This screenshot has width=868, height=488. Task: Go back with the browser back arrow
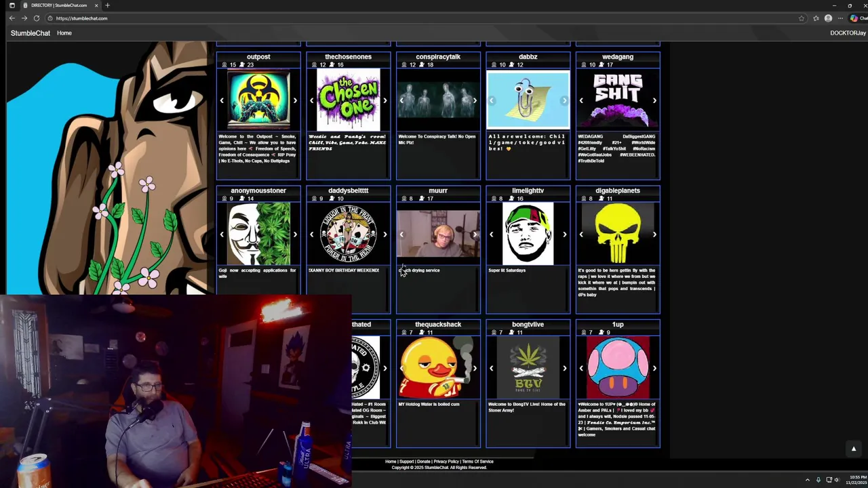(12, 18)
